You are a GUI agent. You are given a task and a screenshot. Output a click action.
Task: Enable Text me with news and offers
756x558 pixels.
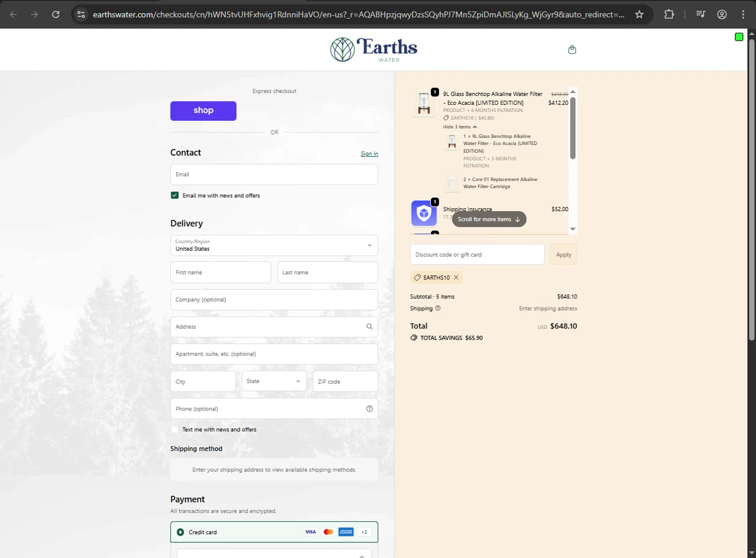pos(174,429)
